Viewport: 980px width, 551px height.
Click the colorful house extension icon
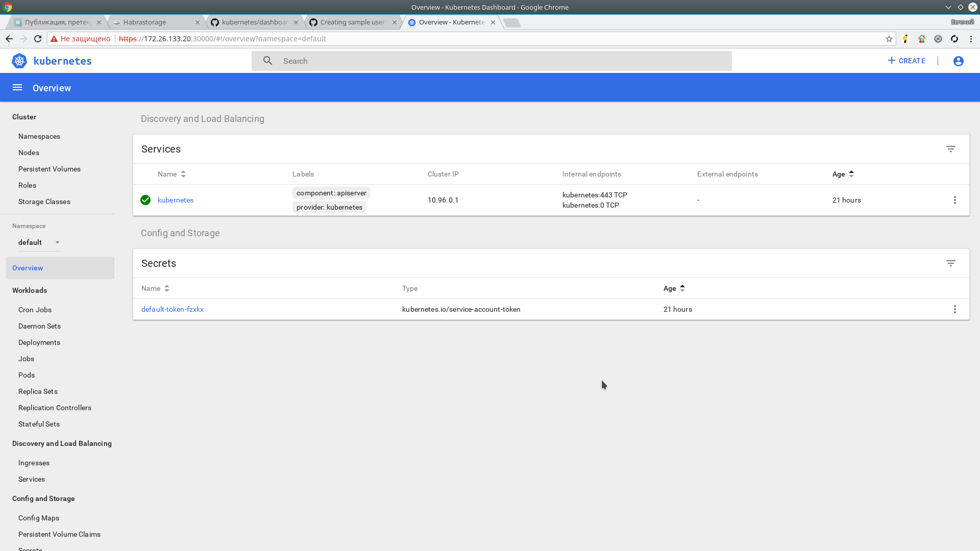[x=922, y=39]
